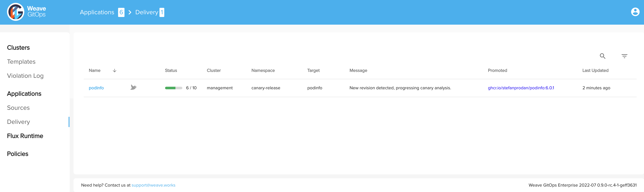The height and width of the screenshot is (192, 644).
Task: Open Policies in the sidebar
Action: coord(18,154)
